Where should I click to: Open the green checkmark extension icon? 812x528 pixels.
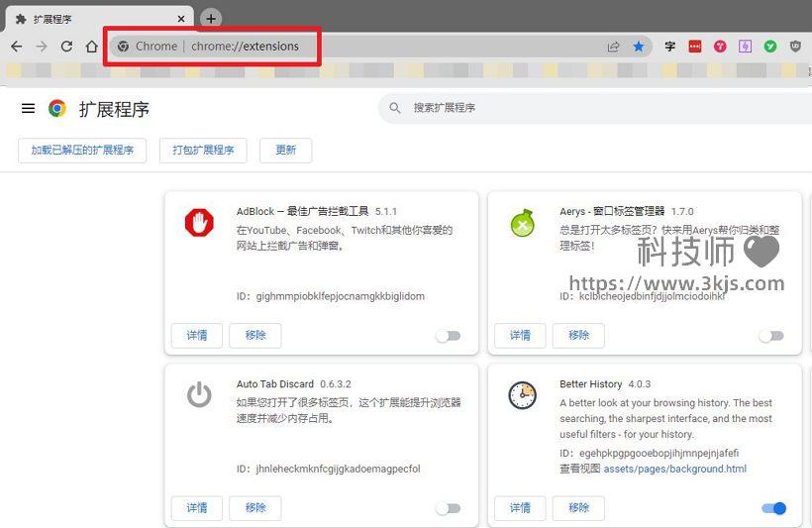(770, 47)
